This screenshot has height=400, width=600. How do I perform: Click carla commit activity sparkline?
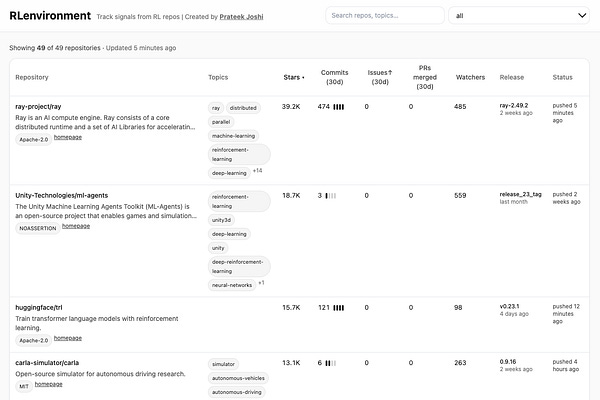[x=331, y=363]
